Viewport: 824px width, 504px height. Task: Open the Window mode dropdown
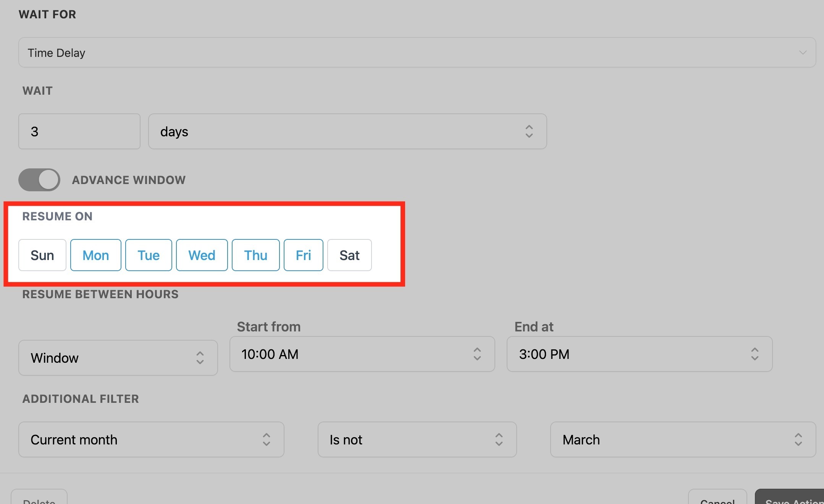[118, 358]
